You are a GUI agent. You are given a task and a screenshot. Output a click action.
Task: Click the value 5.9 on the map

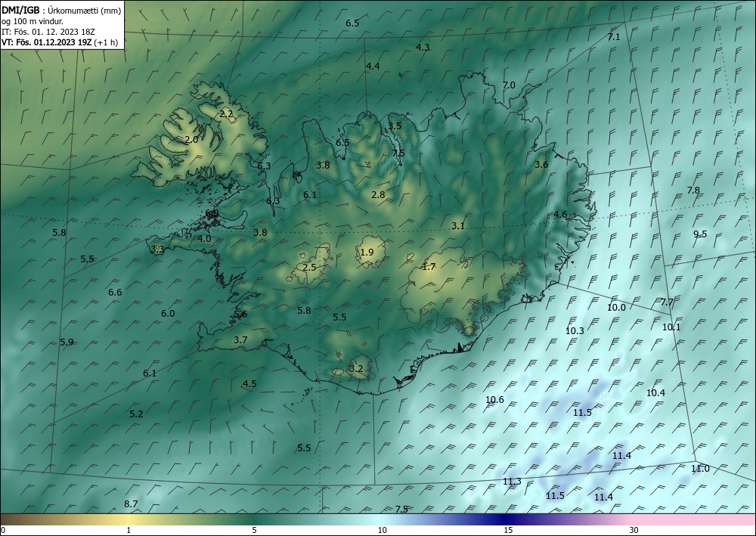coord(67,342)
